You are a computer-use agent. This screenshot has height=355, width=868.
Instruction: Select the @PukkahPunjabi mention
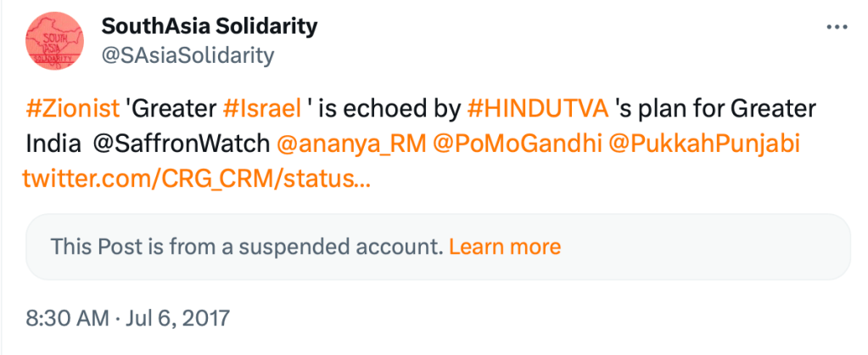click(x=703, y=144)
